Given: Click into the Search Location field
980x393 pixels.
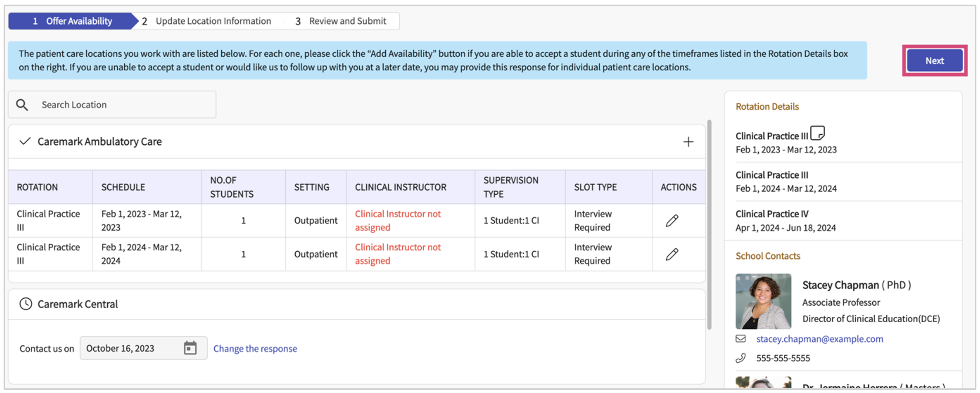Looking at the screenshot, I should pos(122,105).
